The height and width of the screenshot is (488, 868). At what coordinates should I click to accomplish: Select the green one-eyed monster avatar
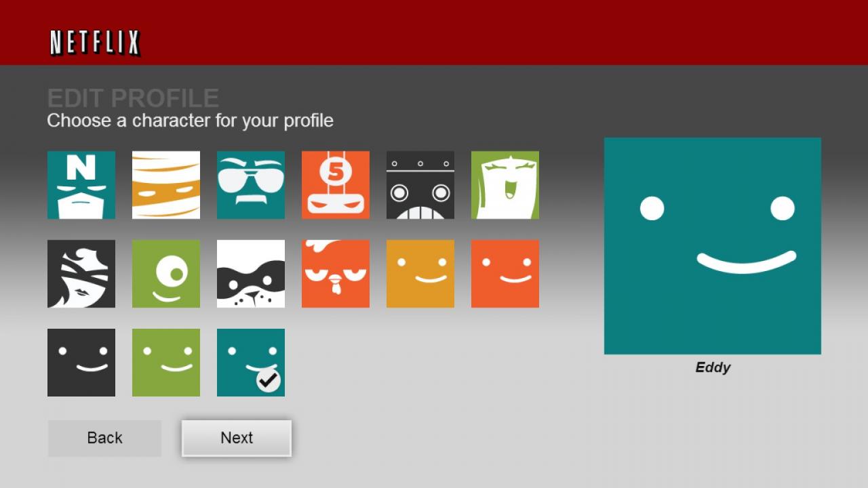[165, 274]
